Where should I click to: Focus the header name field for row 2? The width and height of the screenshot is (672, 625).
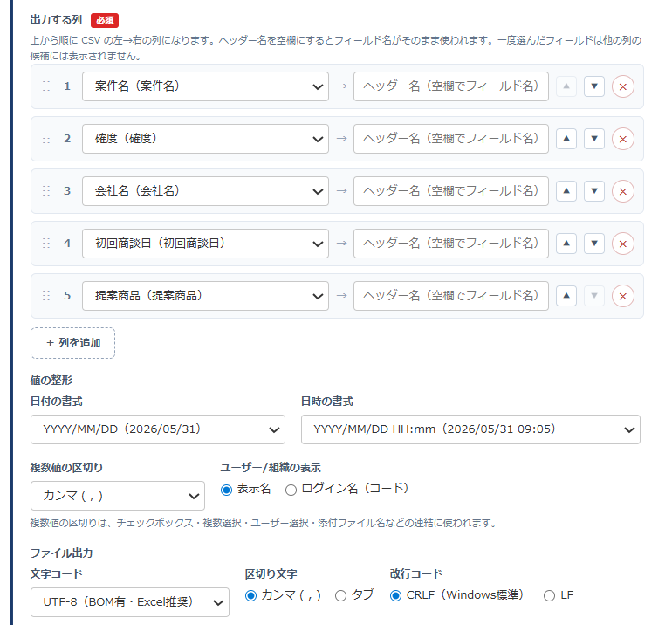coord(451,139)
